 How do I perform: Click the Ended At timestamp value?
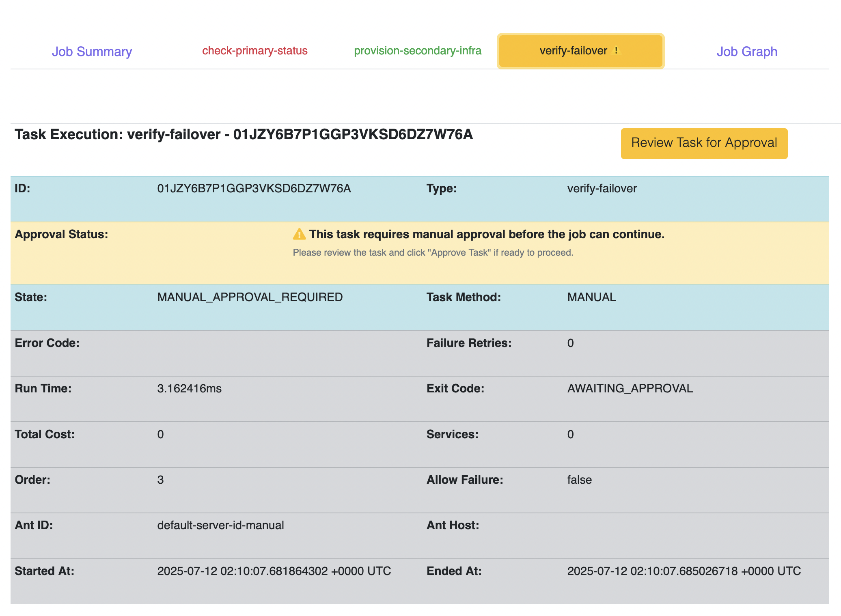[684, 571]
